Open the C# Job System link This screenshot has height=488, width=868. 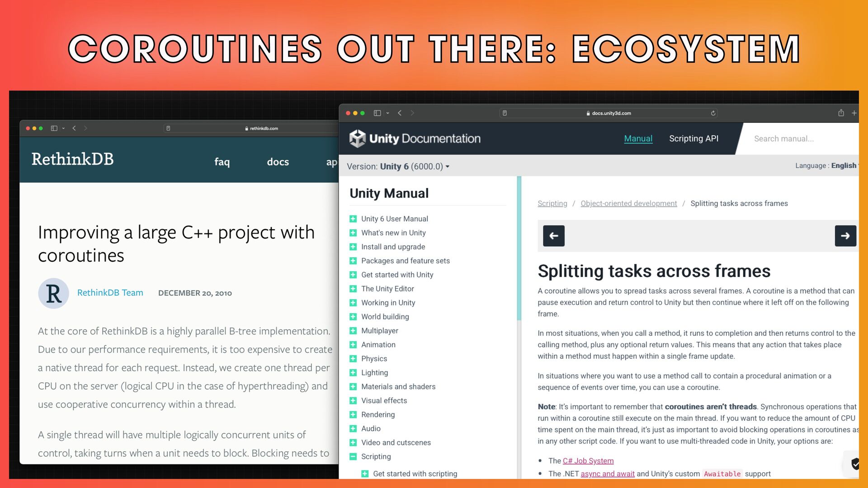[588, 461]
